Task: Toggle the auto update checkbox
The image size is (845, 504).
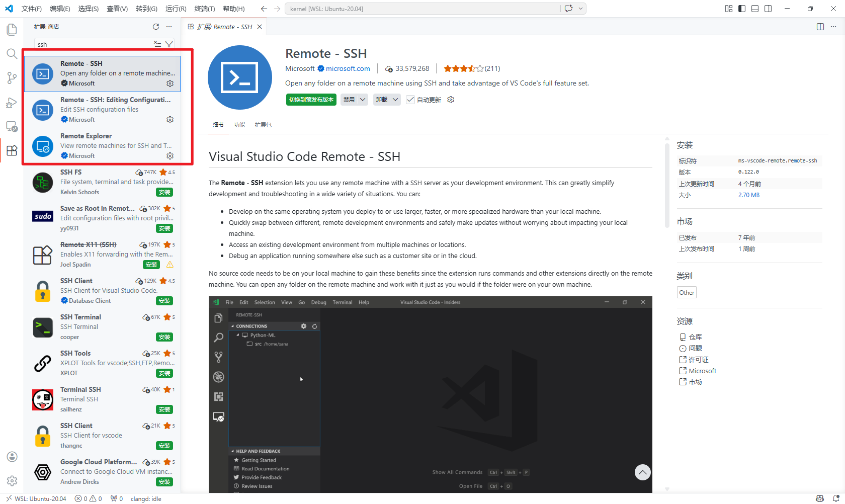Action: point(410,100)
